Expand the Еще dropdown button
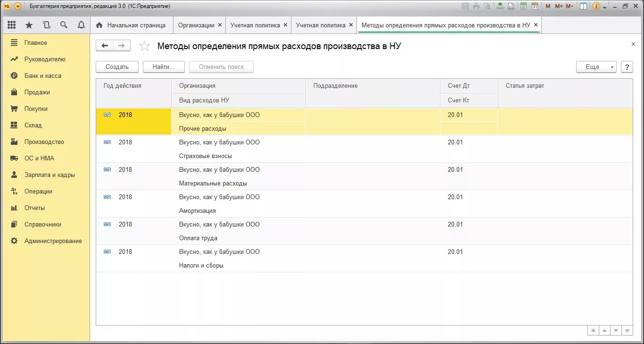Image resolution: width=644 pixels, height=344 pixels. coord(596,67)
